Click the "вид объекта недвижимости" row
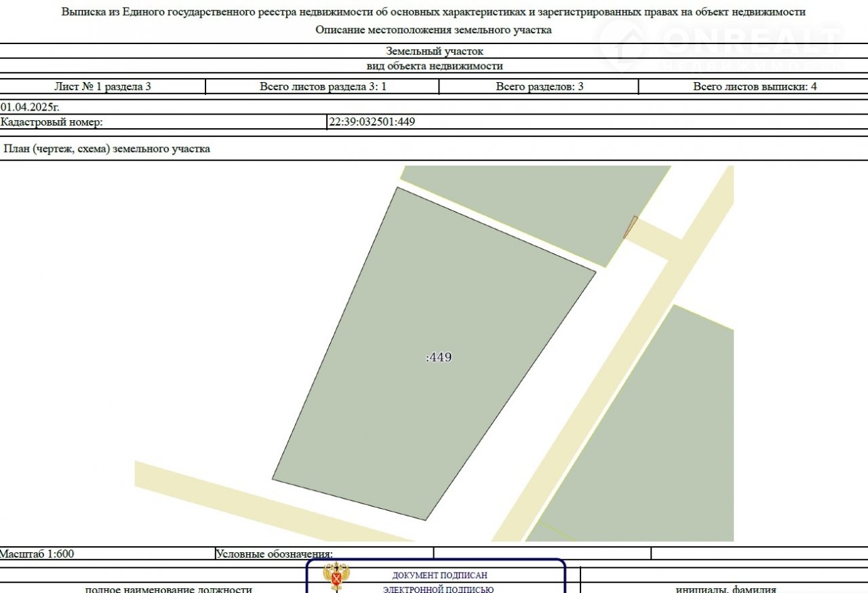The height and width of the screenshot is (593, 868). click(434, 66)
